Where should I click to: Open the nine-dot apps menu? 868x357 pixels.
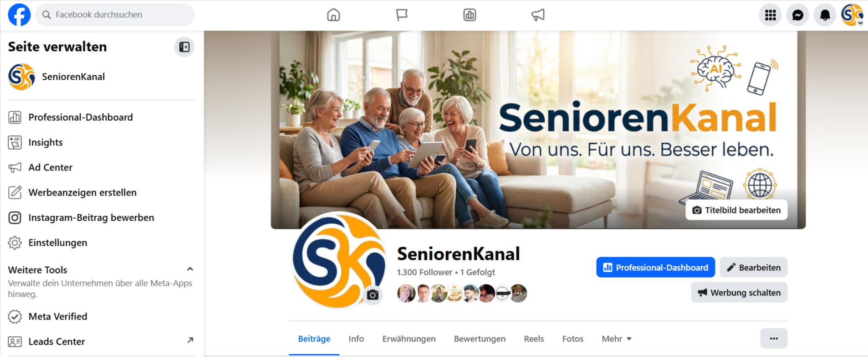coord(770,15)
